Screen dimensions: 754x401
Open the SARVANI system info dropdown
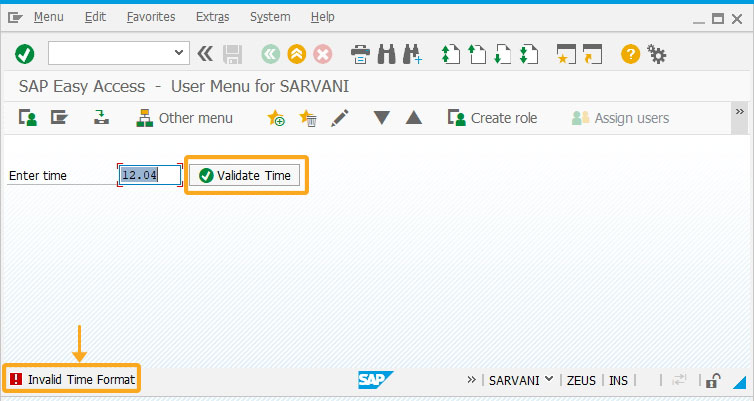click(x=520, y=380)
